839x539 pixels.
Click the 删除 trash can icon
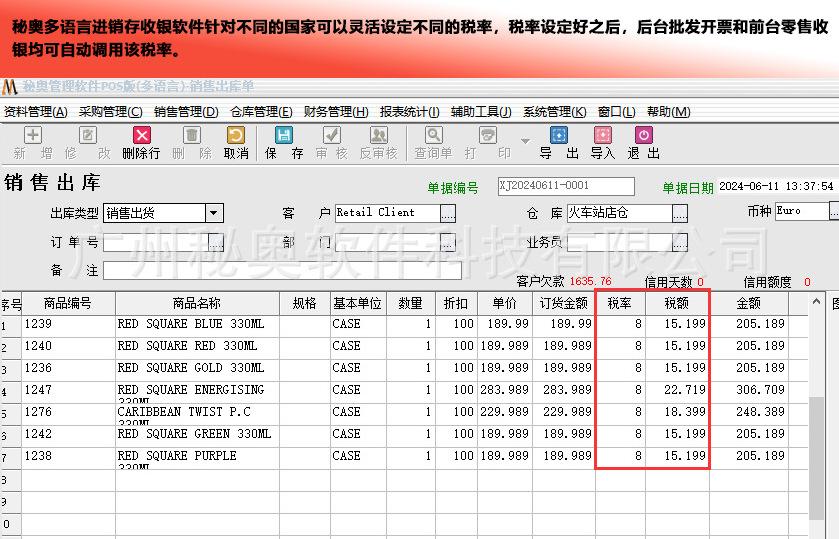192,135
